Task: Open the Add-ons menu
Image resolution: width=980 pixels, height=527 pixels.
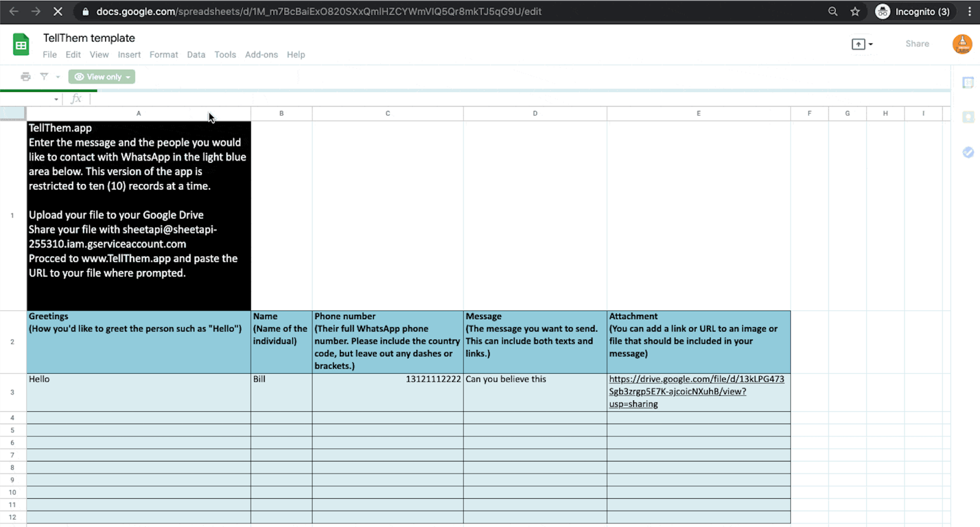Action: pyautogui.click(x=262, y=55)
